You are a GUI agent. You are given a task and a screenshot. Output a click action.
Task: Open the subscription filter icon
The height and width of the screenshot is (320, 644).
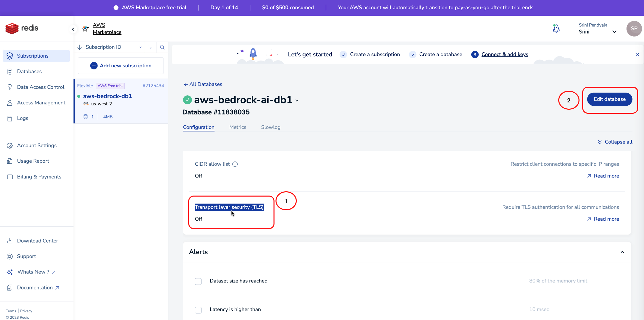click(151, 47)
